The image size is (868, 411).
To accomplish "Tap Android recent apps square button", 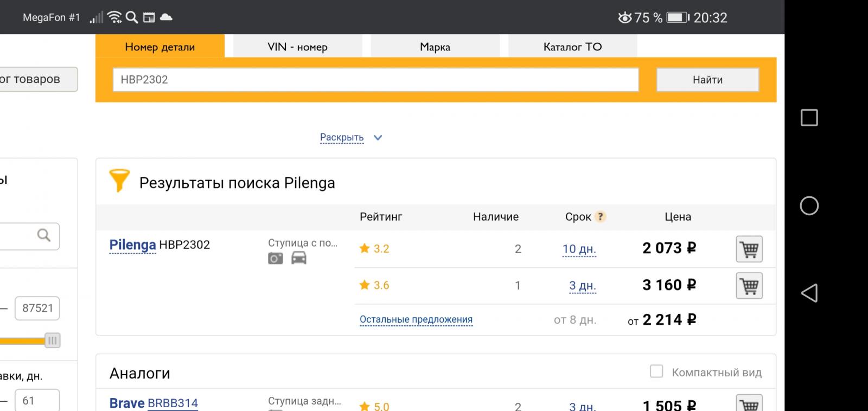I will 809,118.
